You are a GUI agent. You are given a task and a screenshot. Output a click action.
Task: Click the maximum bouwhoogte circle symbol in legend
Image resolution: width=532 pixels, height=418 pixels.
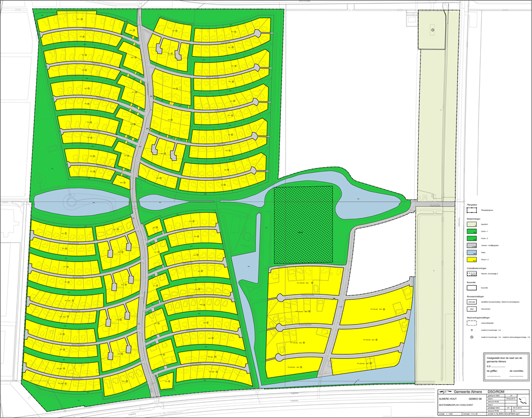472,330
